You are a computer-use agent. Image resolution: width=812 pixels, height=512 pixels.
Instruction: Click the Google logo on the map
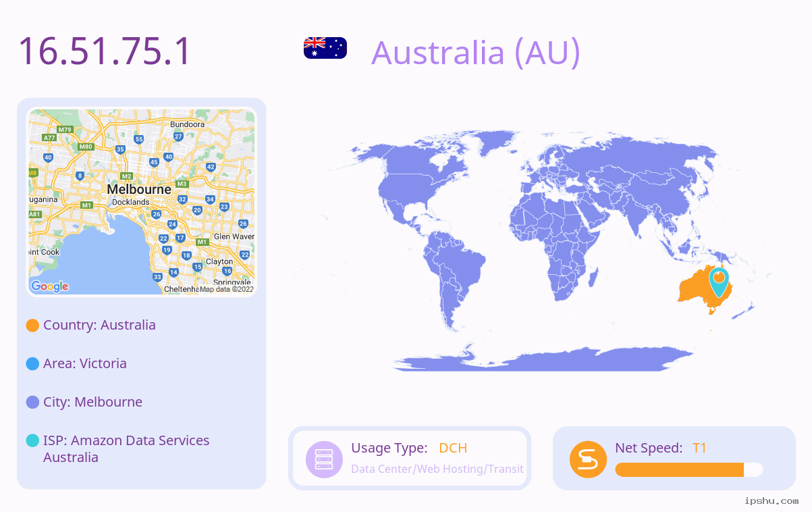(x=50, y=286)
